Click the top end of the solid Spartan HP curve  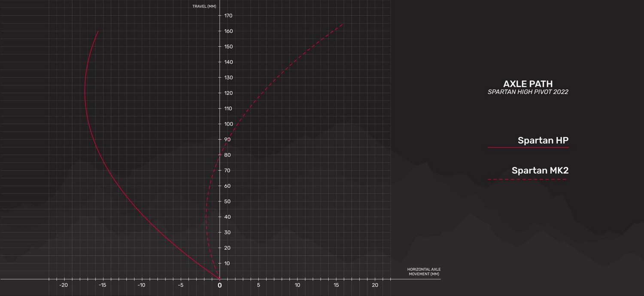pos(98,31)
